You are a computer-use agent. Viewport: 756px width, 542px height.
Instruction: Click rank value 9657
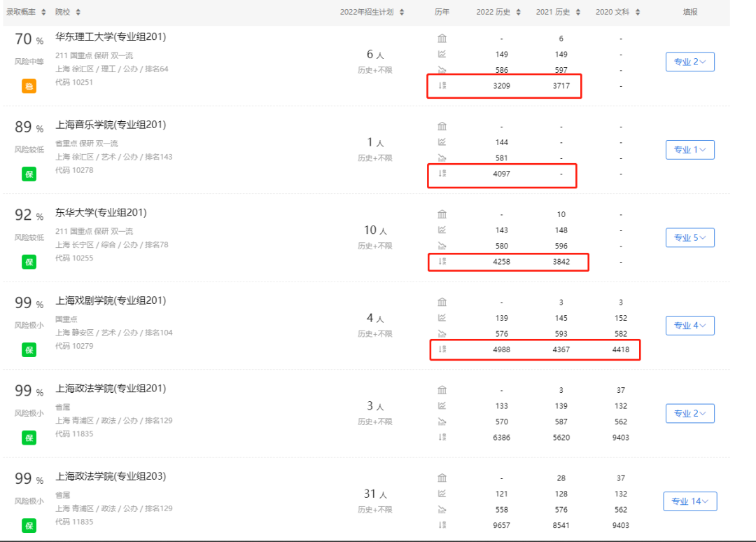point(501,525)
